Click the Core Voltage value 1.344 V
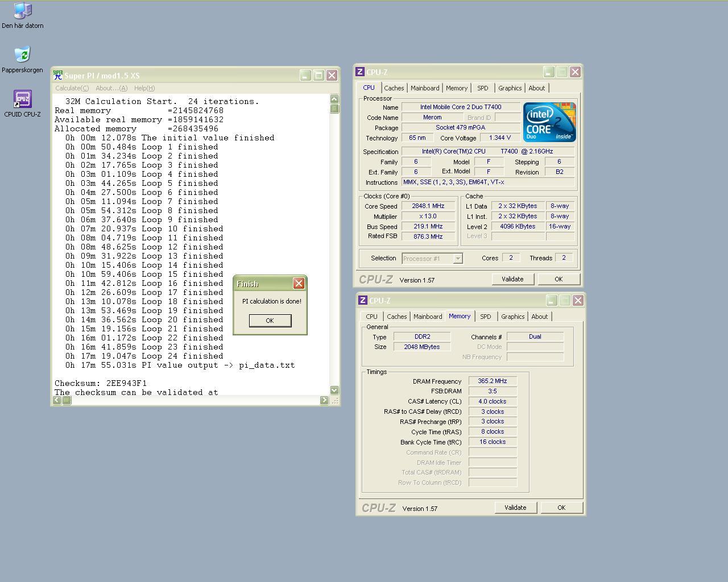 500,138
